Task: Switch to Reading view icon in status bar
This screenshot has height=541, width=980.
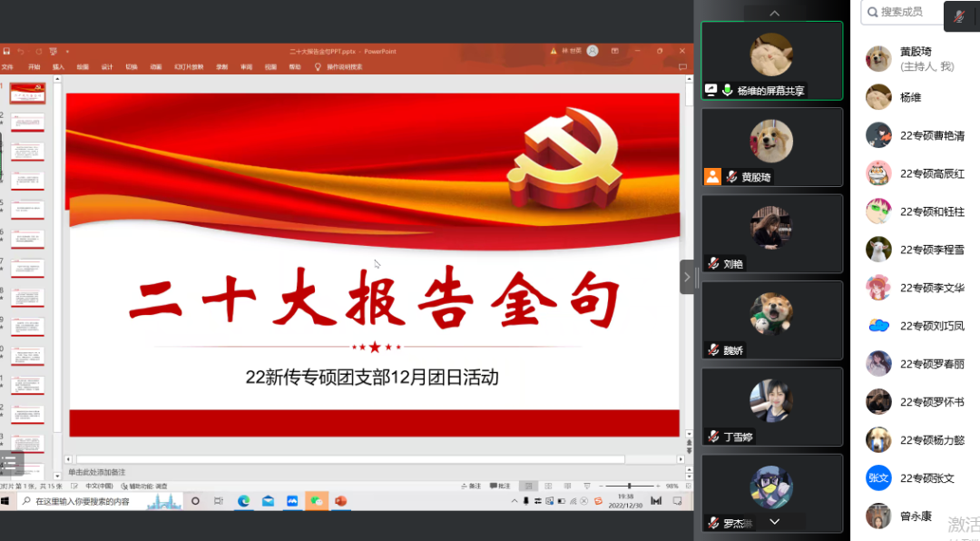Action: 567,486
